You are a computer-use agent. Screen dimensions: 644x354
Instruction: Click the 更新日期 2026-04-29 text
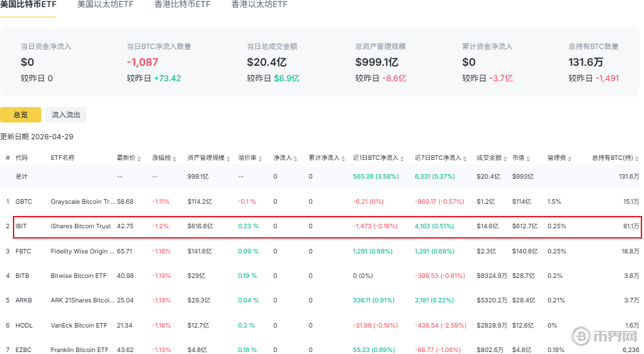[37, 137]
